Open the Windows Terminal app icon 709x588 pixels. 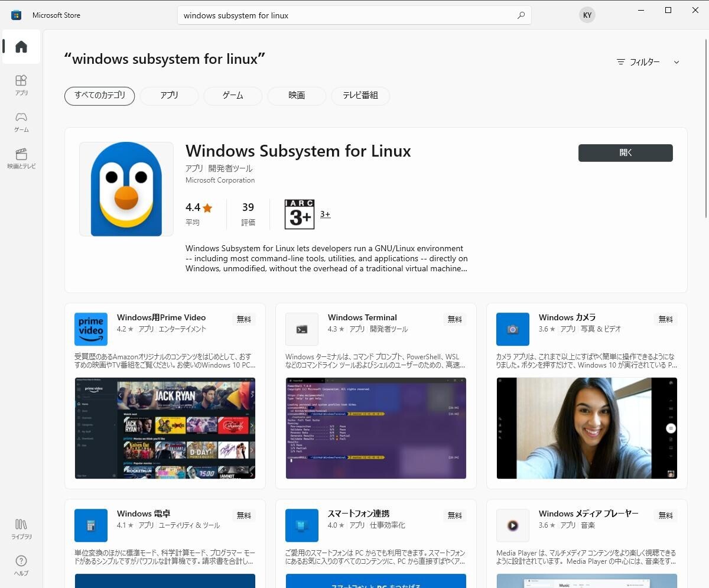point(301,329)
